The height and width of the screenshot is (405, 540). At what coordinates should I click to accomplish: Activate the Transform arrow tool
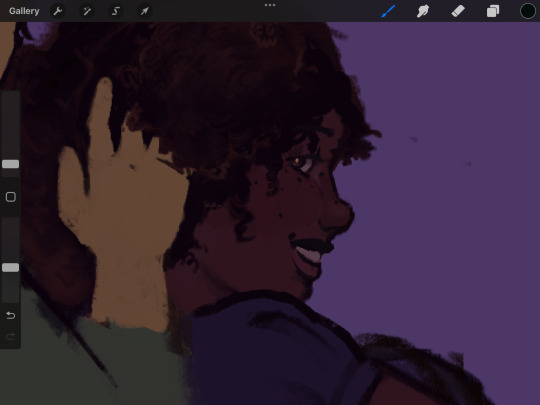[x=145, y=11]
